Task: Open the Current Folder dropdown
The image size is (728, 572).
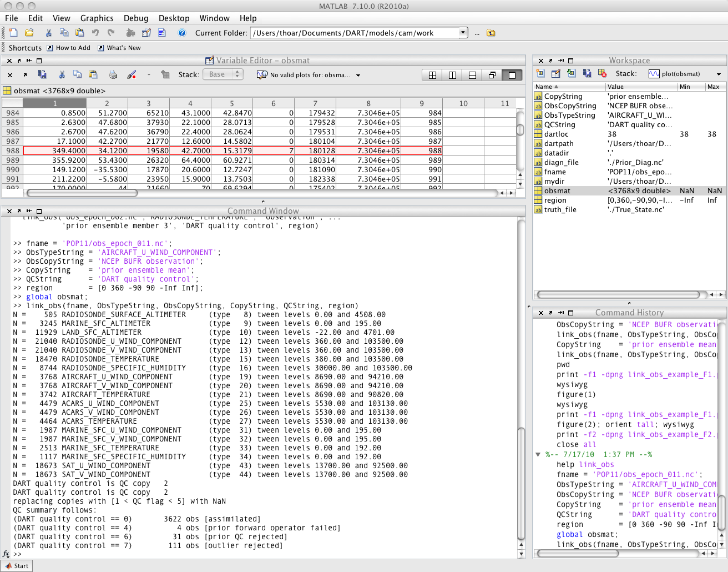Action: (463, 32)
